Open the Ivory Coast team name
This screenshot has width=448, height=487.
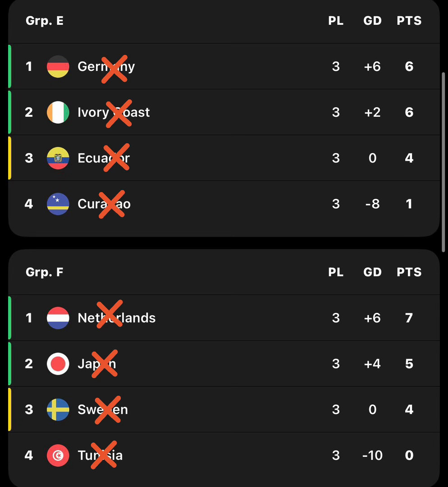tap(114, 112)
